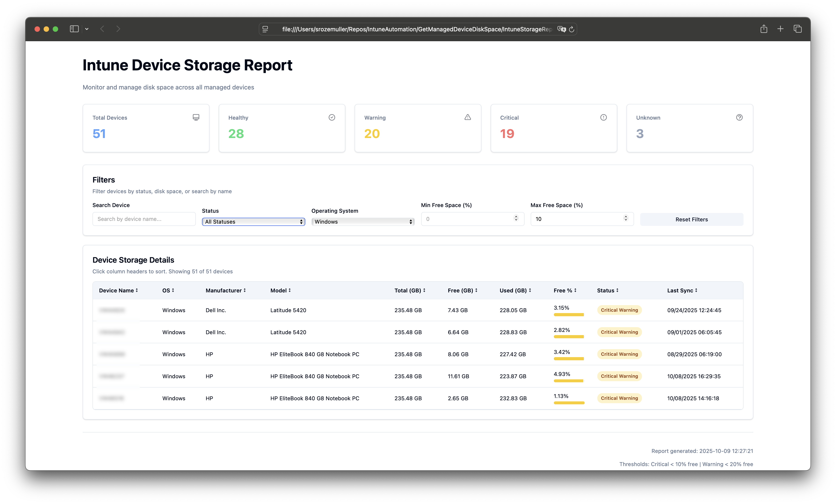Show the tab overview icon
This screenshot has width=836, height=504.
(x=798, y=29)
